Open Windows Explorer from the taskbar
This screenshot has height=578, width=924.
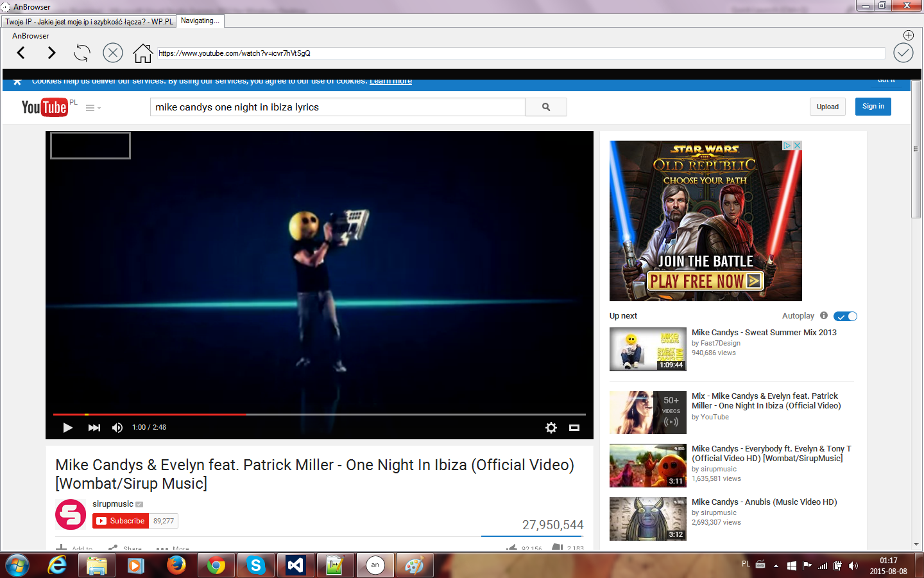click(x=97, y=565)
